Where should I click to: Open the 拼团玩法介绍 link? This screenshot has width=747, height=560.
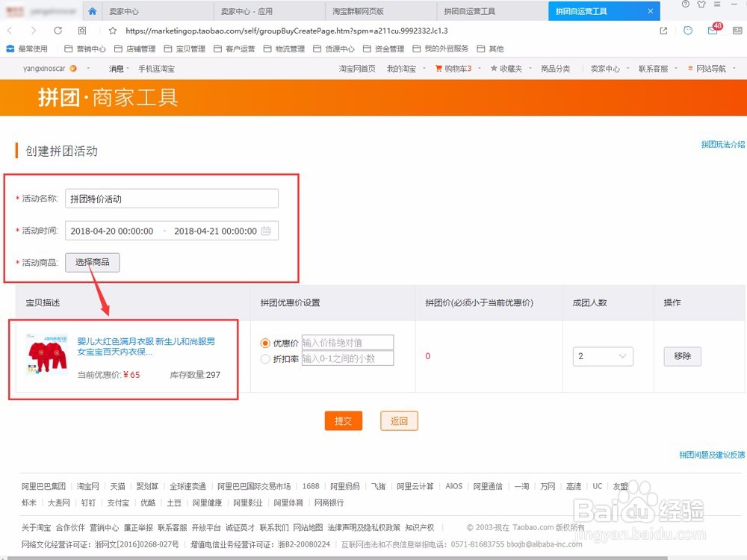722,143
